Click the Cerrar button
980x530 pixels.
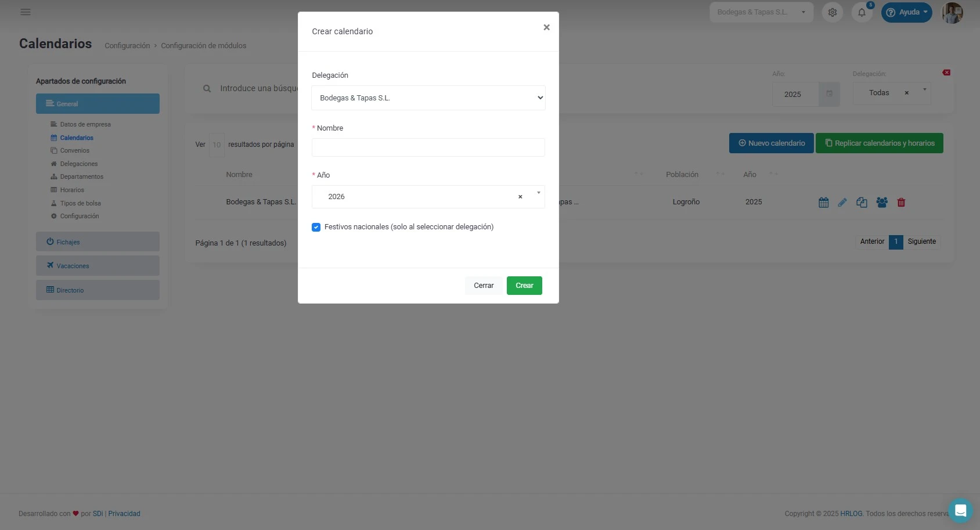484,286
